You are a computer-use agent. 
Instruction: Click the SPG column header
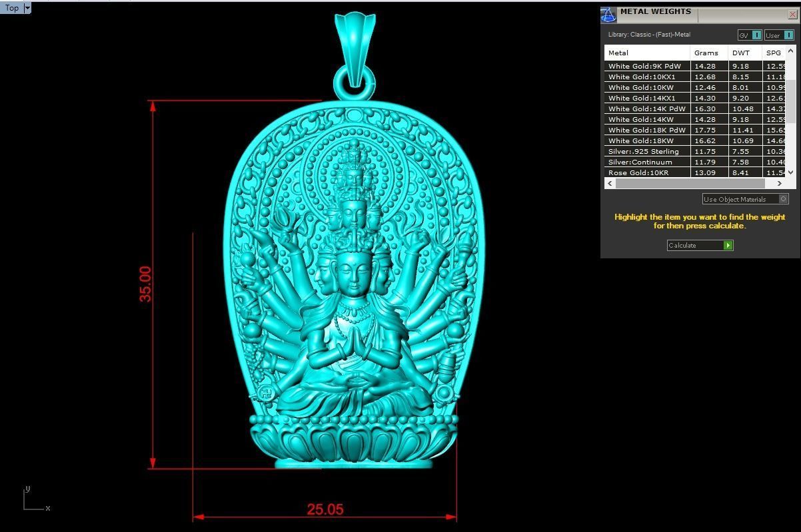click(774, 53)
